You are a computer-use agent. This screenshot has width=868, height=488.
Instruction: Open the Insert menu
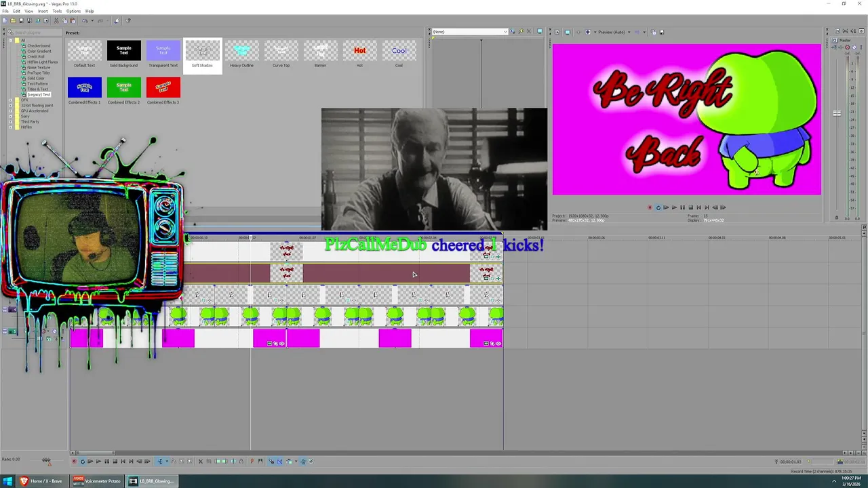click(43, 11)
